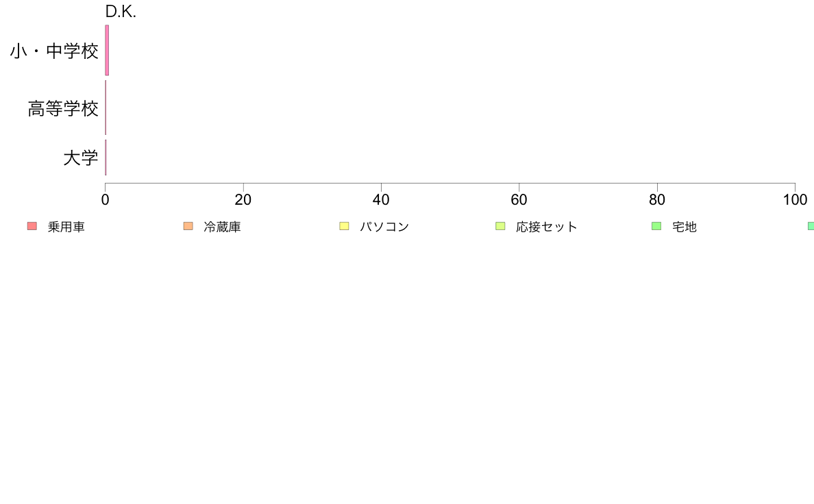
Task: Click the lime 応接セット legend swatch
Action: 500,226
